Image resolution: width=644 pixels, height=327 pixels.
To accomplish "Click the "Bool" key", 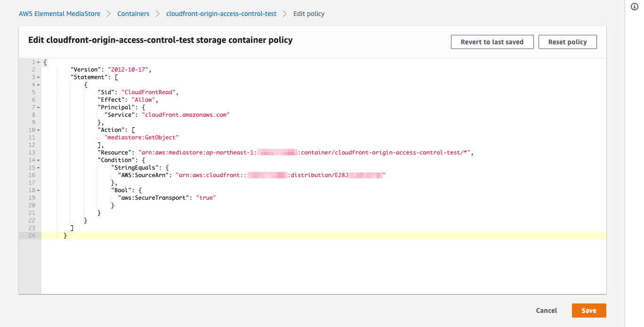I will (121, 190).
